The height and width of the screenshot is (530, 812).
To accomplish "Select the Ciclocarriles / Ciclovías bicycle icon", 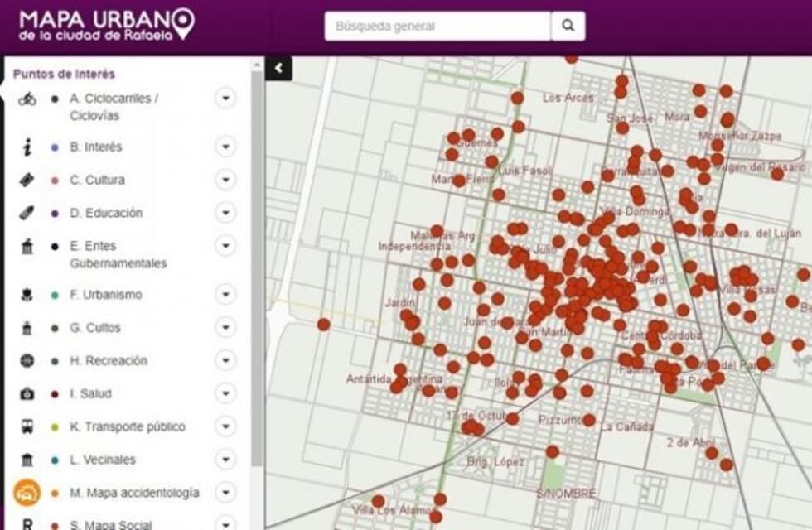I will coord(27,100).
